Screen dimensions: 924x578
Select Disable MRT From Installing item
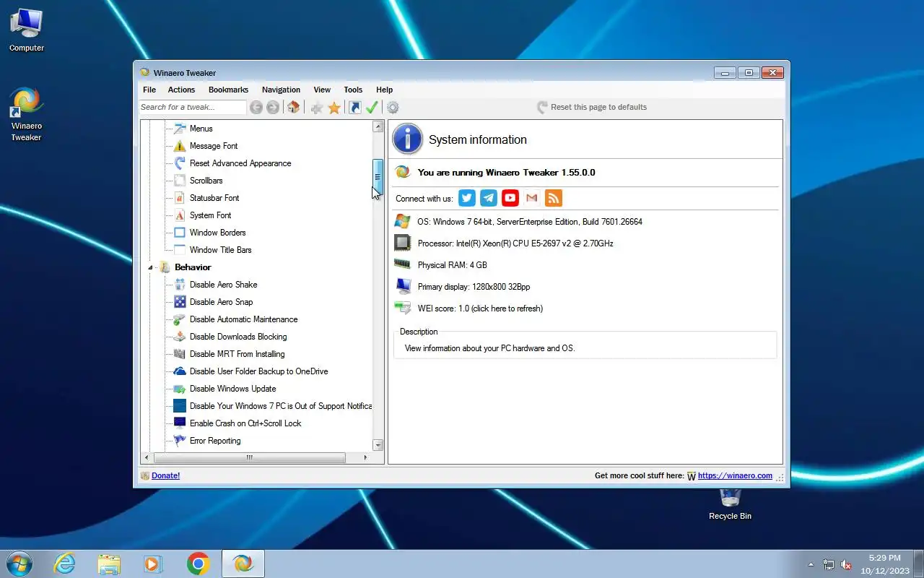(x=237, y=354)
